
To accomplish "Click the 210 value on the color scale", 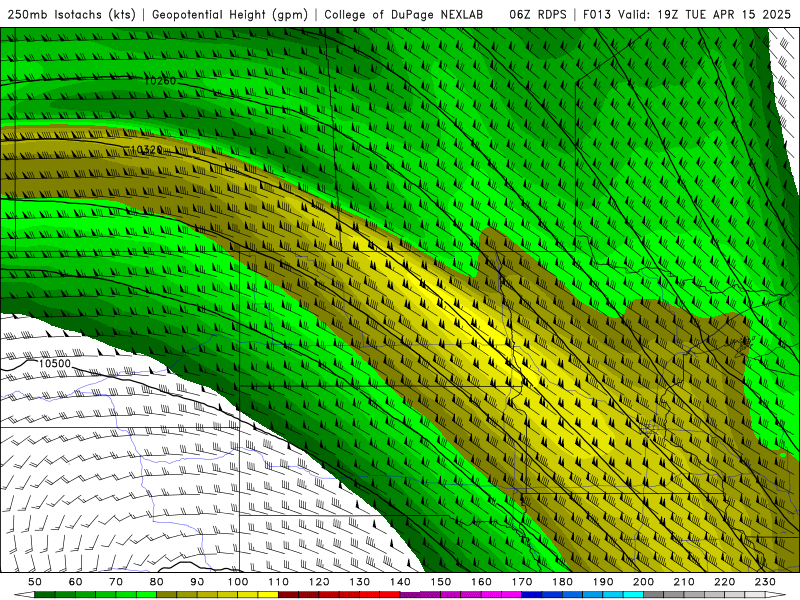I will (x=684, y=582).
